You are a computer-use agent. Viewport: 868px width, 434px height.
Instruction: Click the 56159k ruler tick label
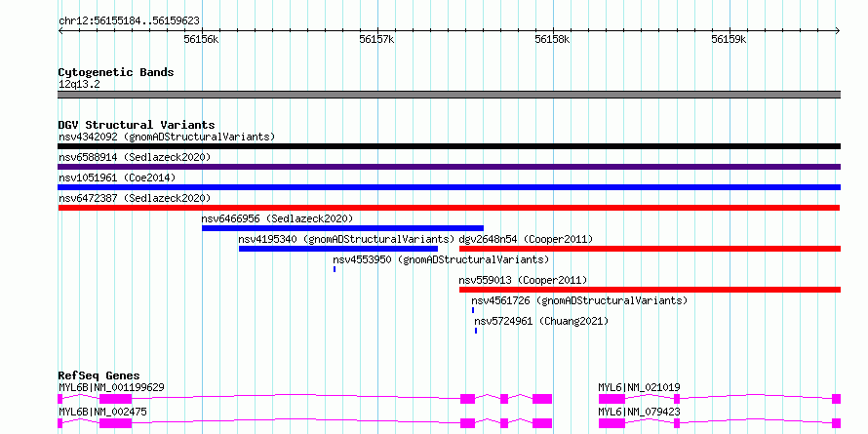[730, 39]
